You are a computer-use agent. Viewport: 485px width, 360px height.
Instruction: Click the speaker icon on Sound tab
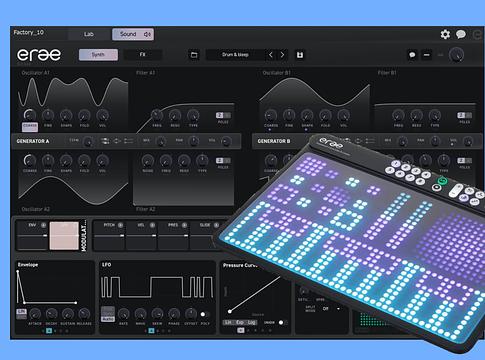tap(147, 34)
